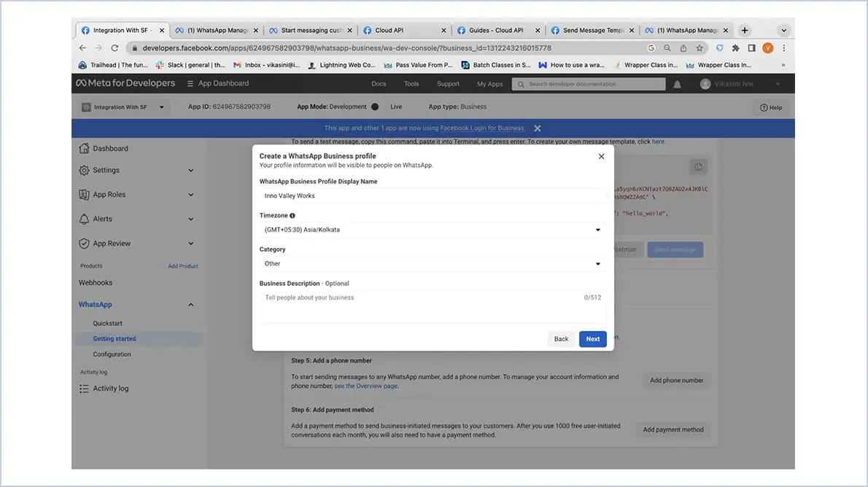Click the share page icon in address bar

pos(683,48)
